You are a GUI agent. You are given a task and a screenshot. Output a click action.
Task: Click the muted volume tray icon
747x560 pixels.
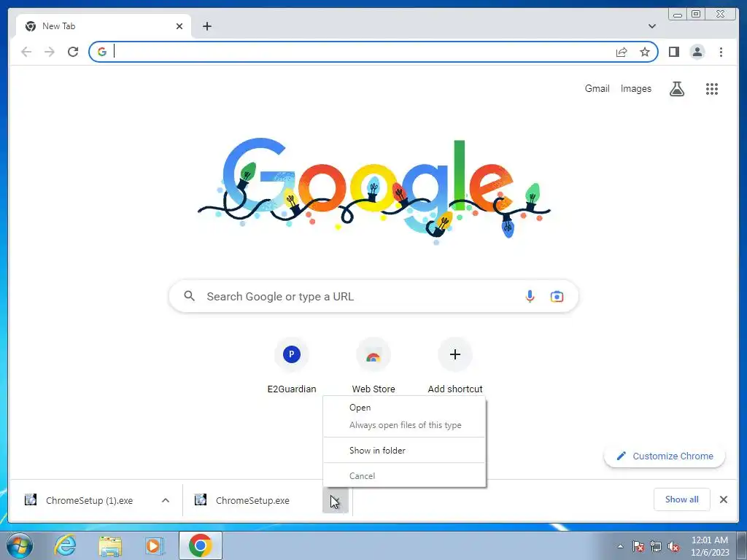coord(673,546)
